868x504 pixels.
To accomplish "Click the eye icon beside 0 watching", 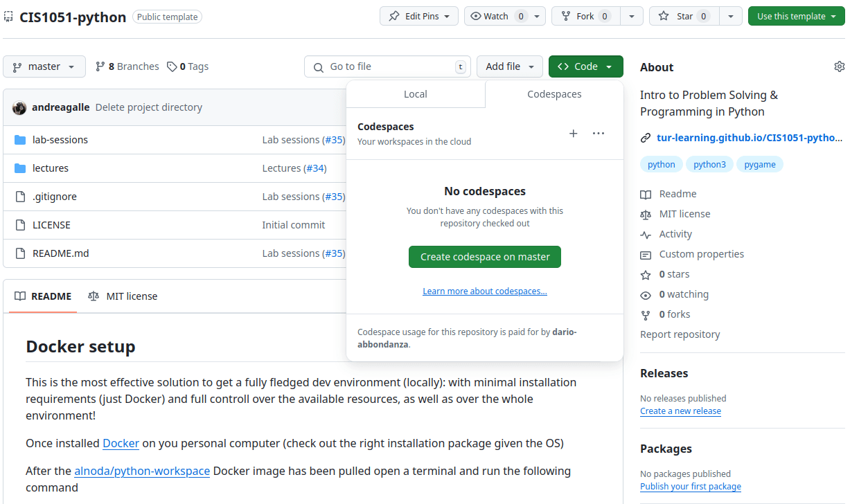I will (x=646, y=295).
